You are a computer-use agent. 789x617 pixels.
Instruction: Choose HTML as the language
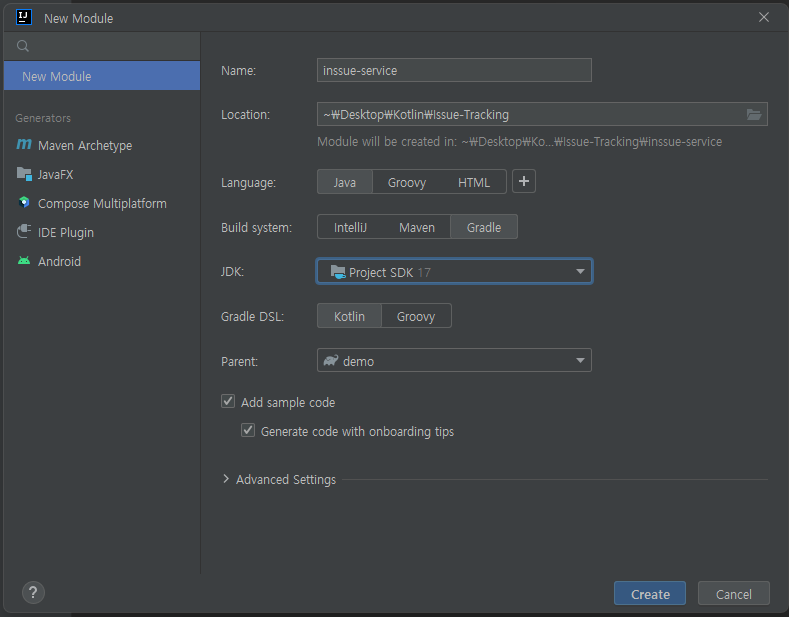[474, 182]
